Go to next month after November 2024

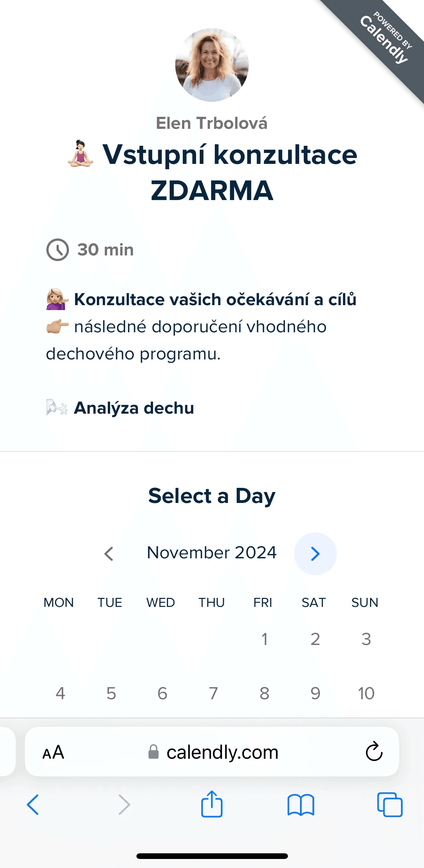tap(315, 553)
